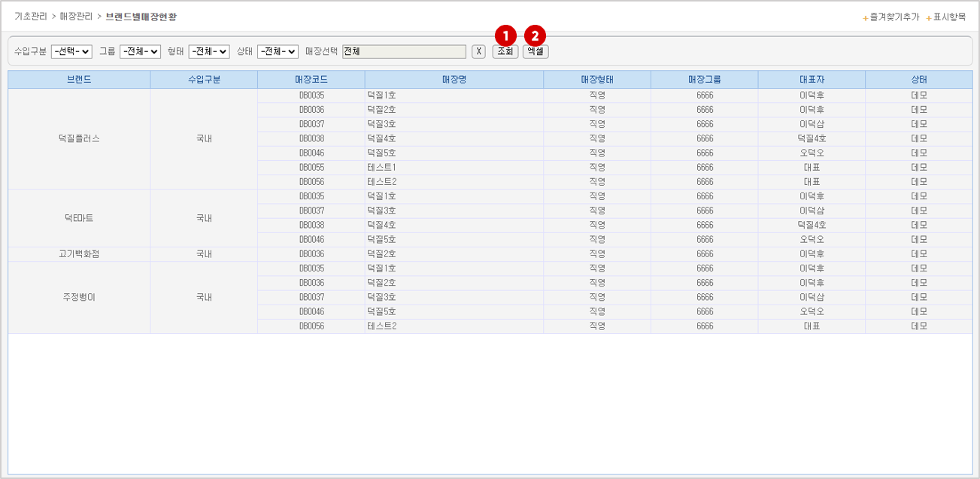This screenshot has width=980, height=479.
Task: Click the 매장명 column header
Action: click(454, 79)
